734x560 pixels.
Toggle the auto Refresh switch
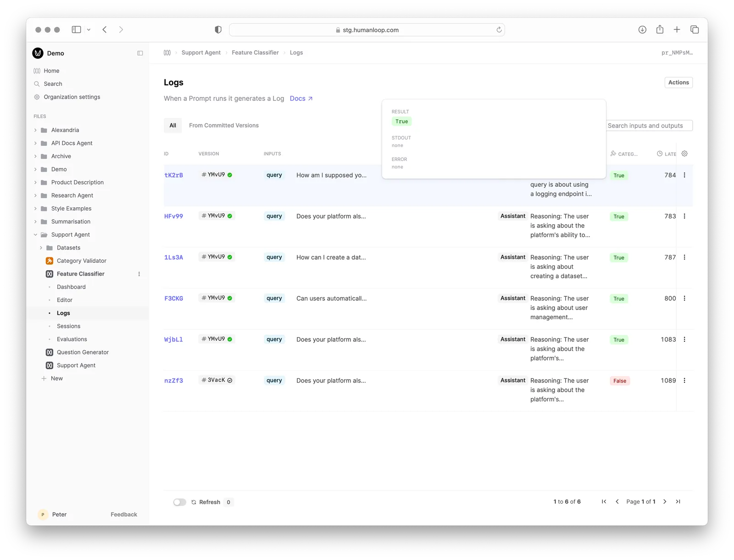pos(180,502)
